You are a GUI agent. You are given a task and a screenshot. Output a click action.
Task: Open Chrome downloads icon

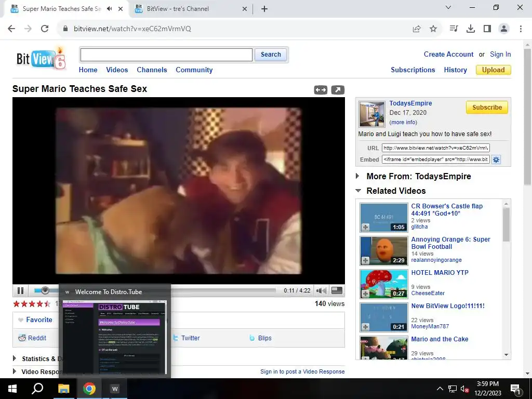pos(471,29)
